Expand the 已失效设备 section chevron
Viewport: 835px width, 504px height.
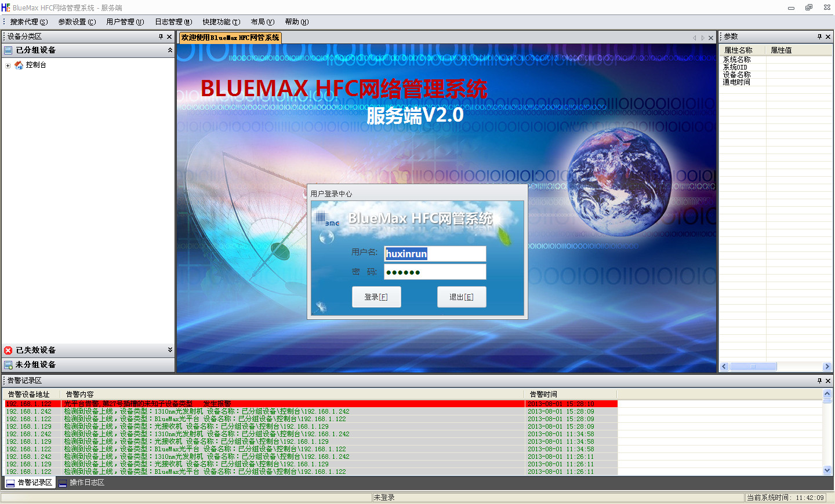170,350
